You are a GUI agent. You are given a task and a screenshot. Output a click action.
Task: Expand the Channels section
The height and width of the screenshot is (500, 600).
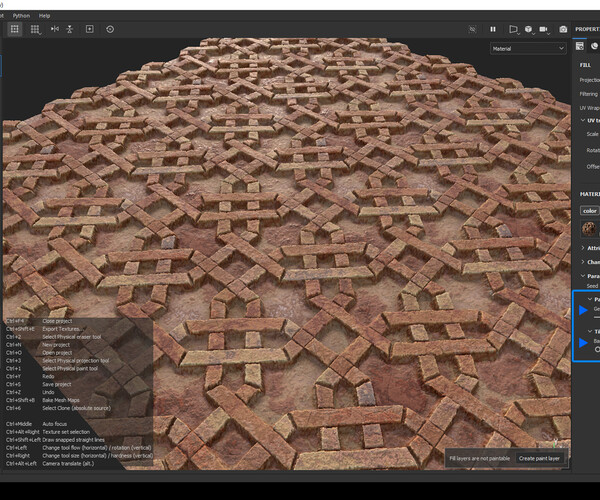(583, 262)
